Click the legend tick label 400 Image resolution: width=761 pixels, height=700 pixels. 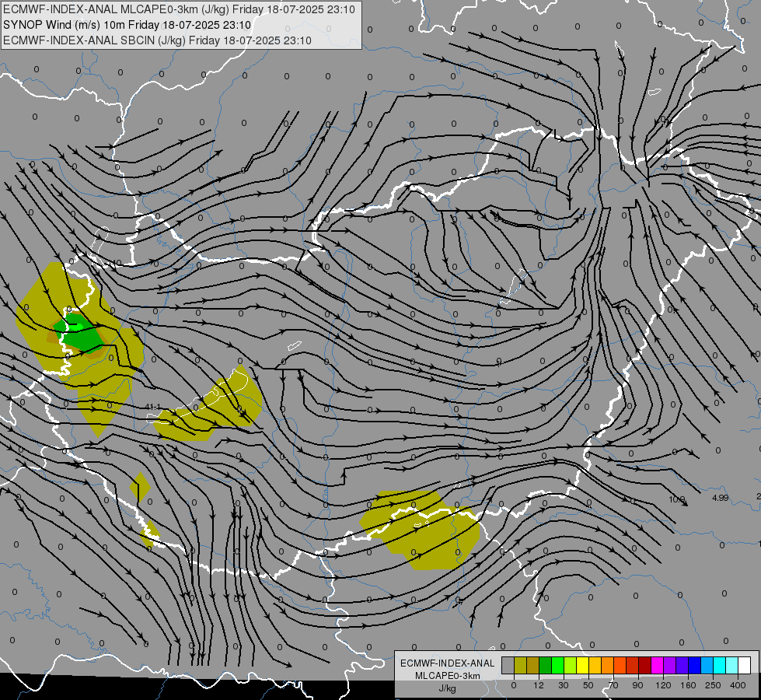(738, 685)
